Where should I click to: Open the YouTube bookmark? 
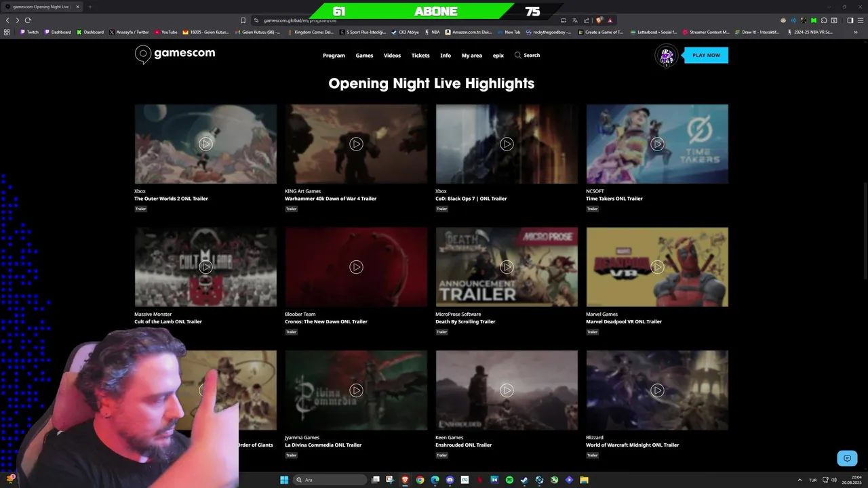click(165, 32)
